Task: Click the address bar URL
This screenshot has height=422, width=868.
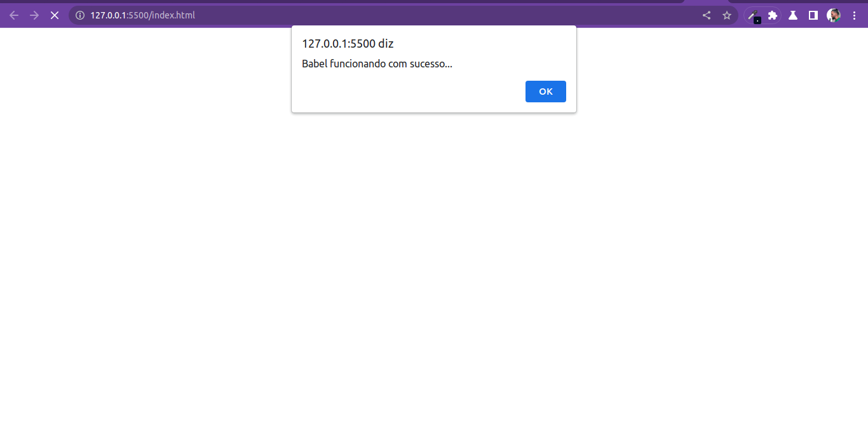Action: tap(142, 15)
